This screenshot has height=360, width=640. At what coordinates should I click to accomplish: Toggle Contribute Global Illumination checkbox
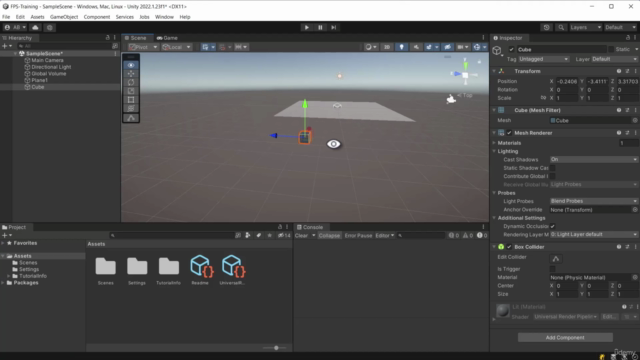[x=552, y=176]
